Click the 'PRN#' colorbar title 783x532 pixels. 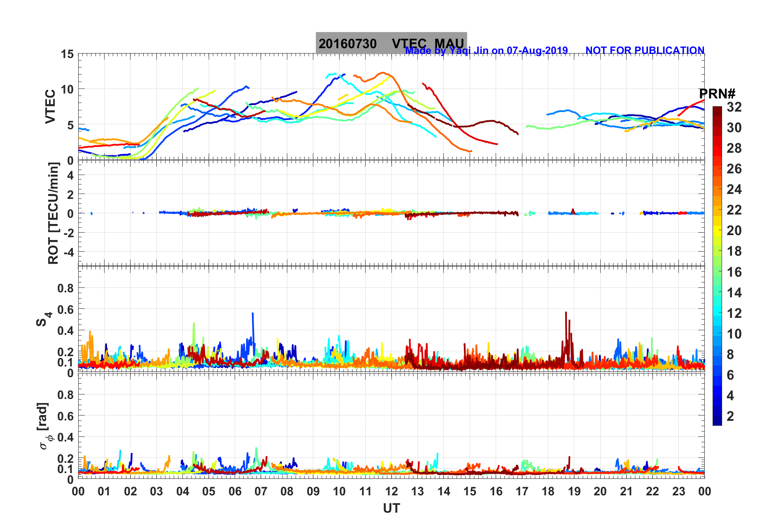coord(717,94)
